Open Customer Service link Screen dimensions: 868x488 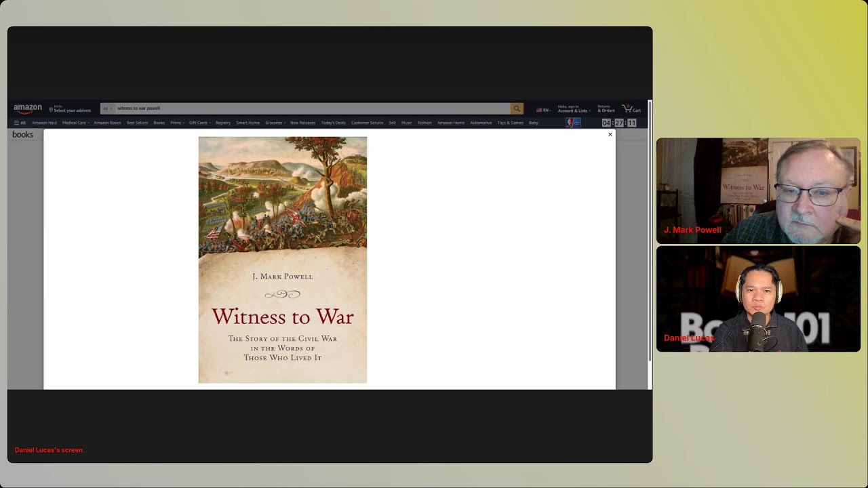(x=367, y=123)
